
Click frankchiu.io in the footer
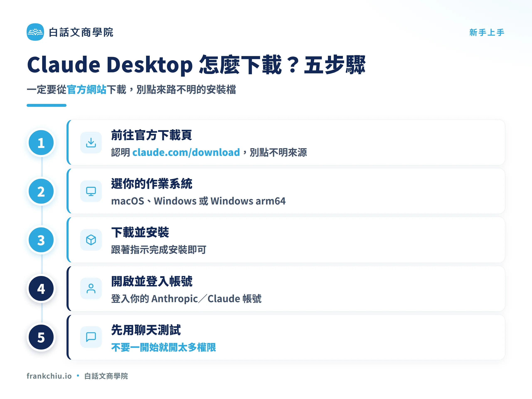[49, 376]
